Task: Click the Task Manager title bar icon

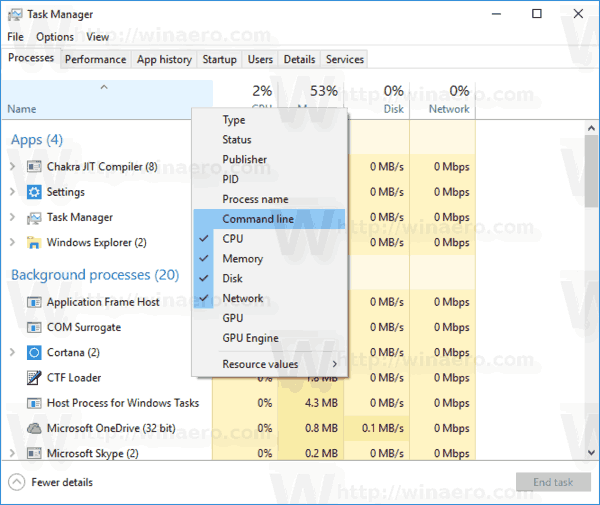Action: click(15, 15)
